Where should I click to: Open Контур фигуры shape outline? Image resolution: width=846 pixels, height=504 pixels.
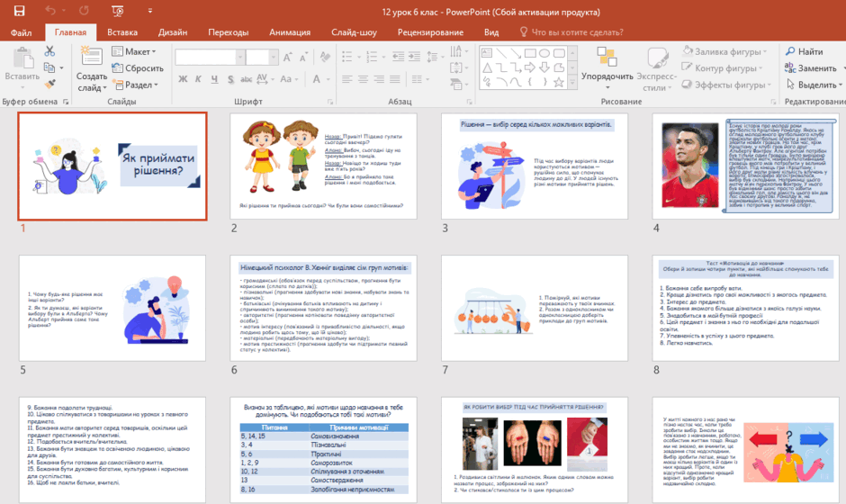[722, 68]
